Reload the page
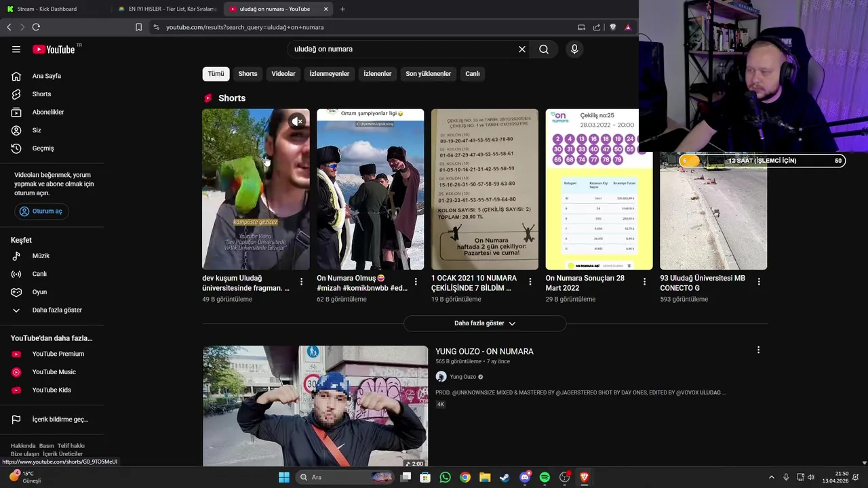Screen dimensions: 868x488 point(36,27)
